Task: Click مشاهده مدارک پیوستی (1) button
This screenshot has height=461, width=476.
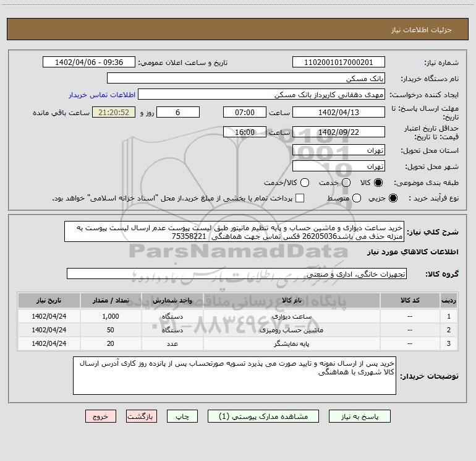Action: [x=263, y=416]
